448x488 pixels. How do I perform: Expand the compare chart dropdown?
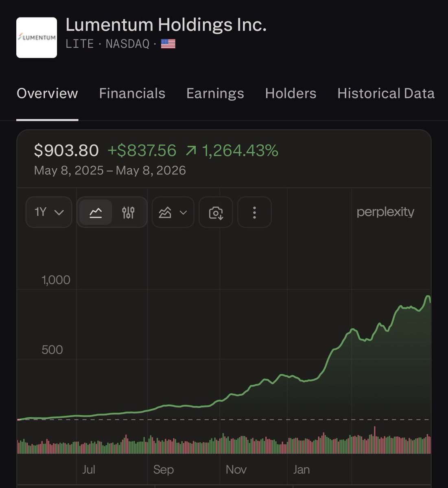pos(173,212)
